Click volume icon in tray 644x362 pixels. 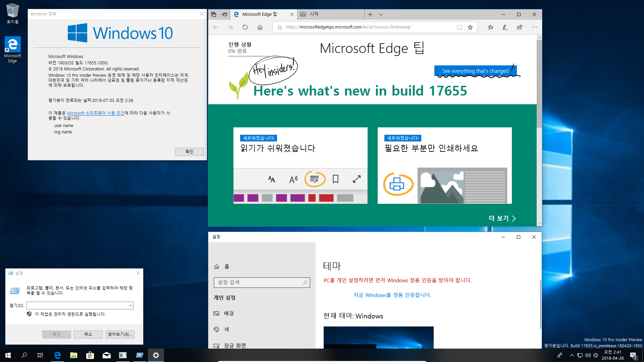coord(588,355)
